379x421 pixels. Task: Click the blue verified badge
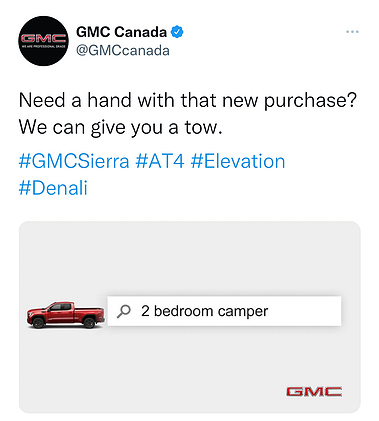click(177, 32)
